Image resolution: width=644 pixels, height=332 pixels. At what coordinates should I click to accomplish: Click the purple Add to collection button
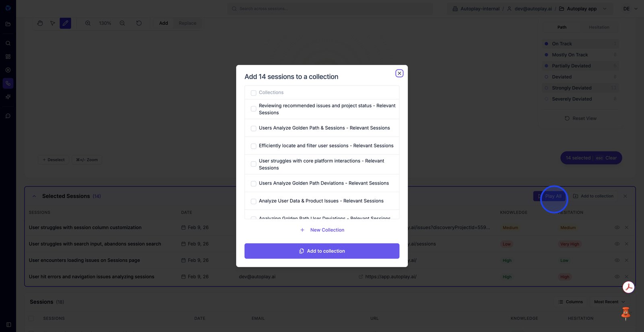click(322, 251)
